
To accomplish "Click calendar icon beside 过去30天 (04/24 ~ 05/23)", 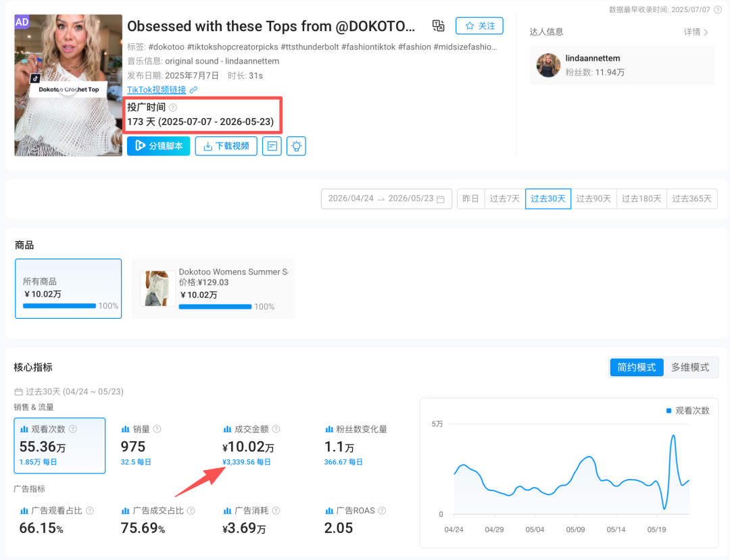I will tap(19, 392).
